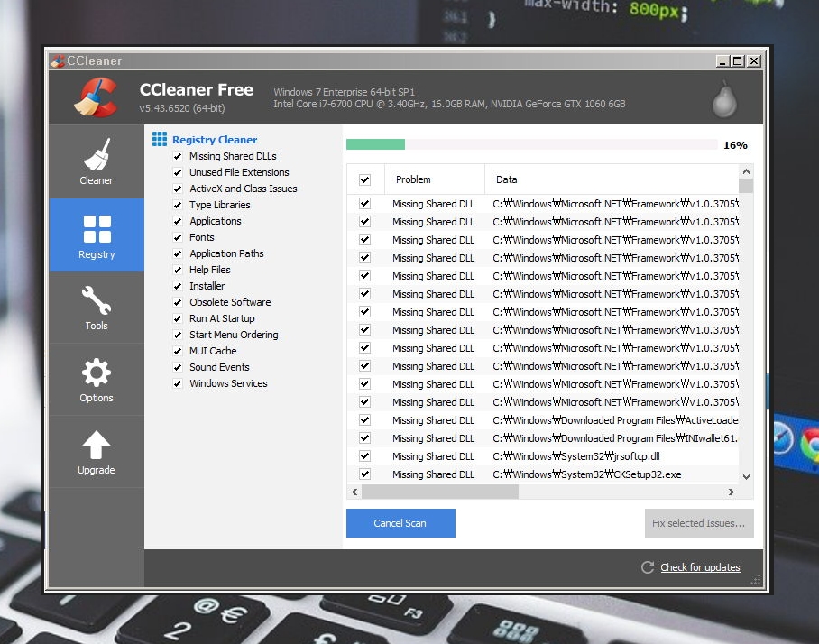Click the Safari icon in the background dock
The width and height of the screenshot is (819, 644).
(x=782, y=437)
